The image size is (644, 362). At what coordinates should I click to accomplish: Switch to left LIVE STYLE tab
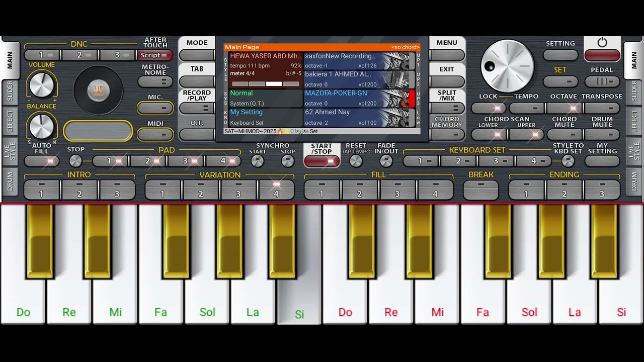click(10, 151)
